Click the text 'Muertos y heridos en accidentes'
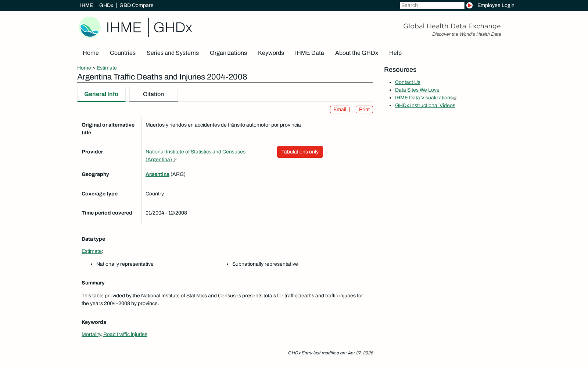 click(x=223, y=125)
